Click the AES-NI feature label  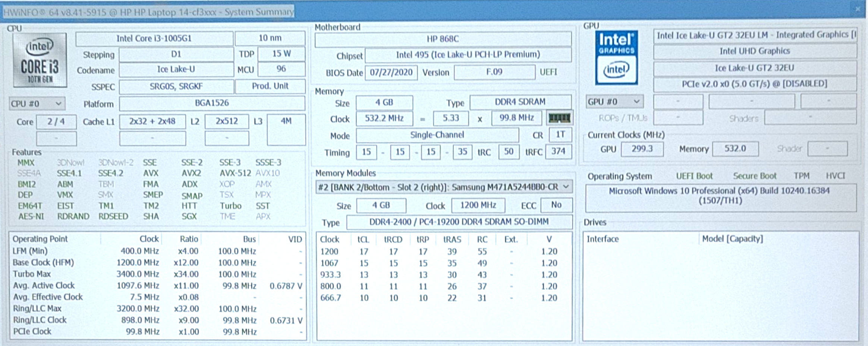point(31,216)
